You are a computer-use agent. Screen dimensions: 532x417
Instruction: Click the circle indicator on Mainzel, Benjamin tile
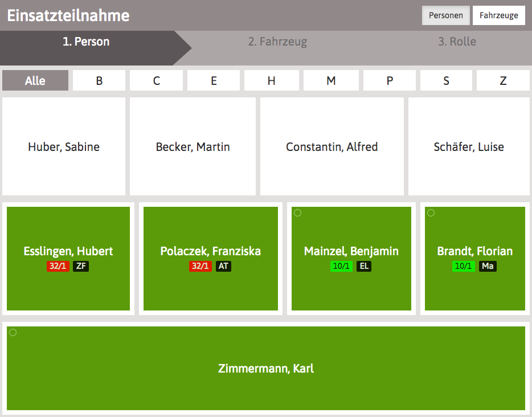pyautogui.click(x=297, y=213)
